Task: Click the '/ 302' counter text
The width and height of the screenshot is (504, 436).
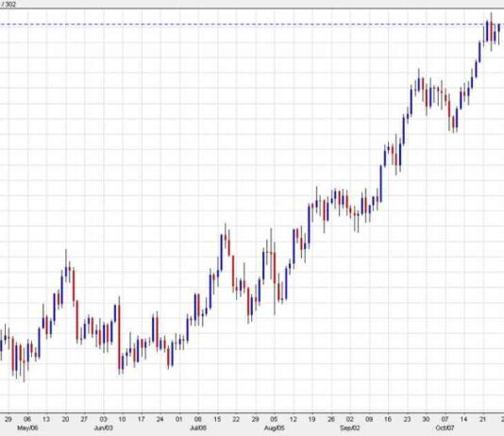Action: tap(8, 4)
